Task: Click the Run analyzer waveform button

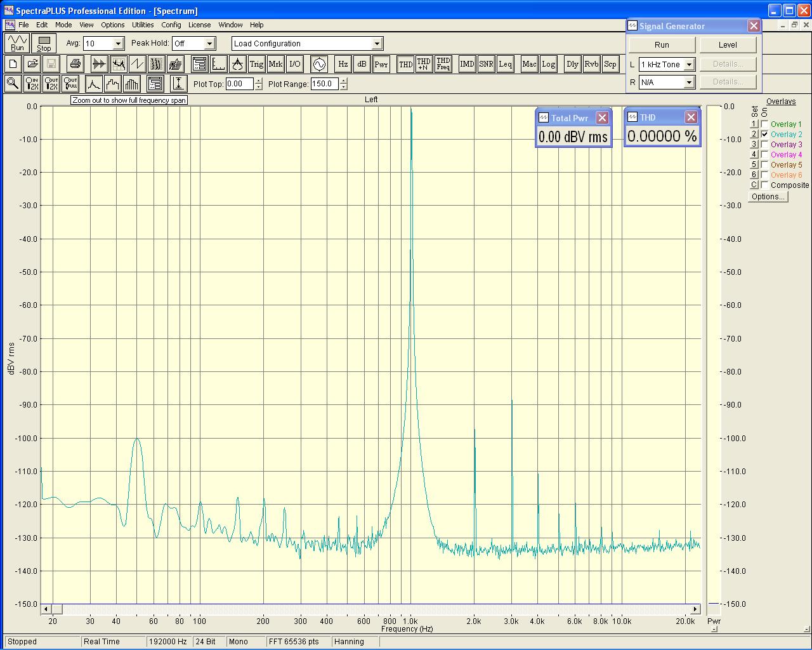Action: [17, 43]
